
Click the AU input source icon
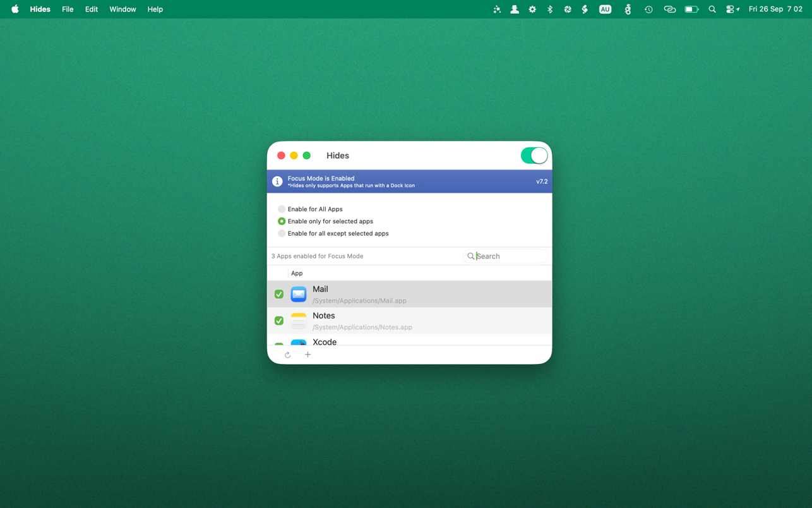click(x=605, y=9)
